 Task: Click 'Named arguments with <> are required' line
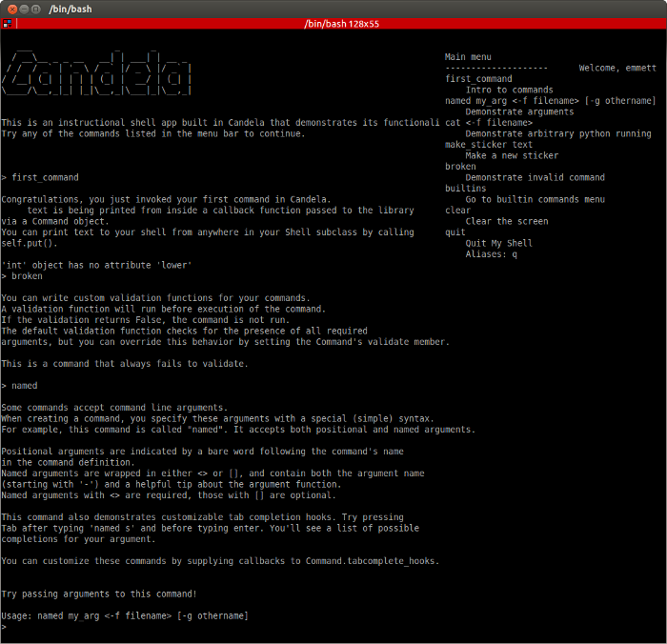[x=169, y=495]
